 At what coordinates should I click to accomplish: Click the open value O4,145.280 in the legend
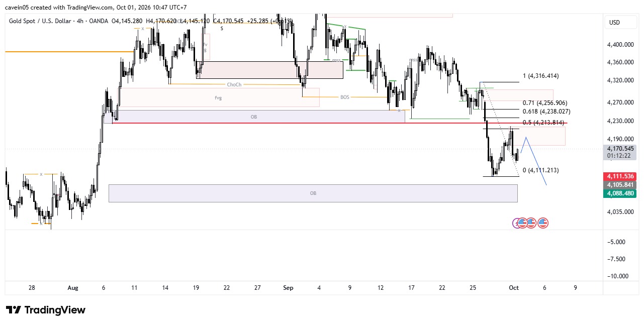point(127,21)
